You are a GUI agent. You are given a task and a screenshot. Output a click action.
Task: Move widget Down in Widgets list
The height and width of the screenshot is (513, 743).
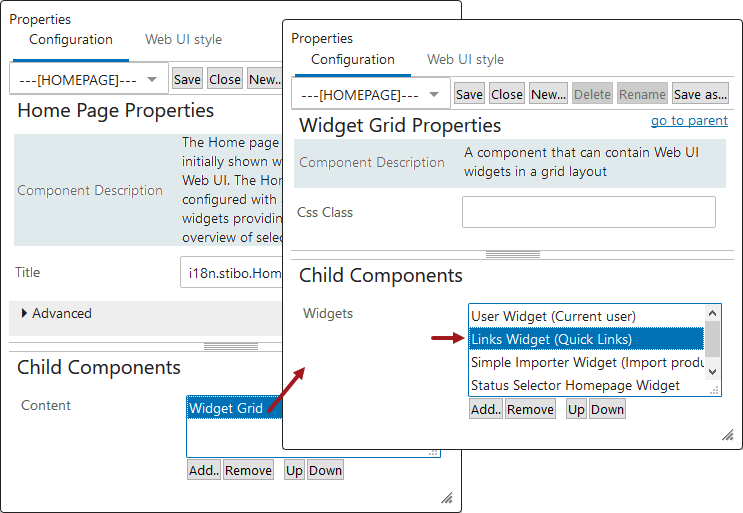[607, 409]
